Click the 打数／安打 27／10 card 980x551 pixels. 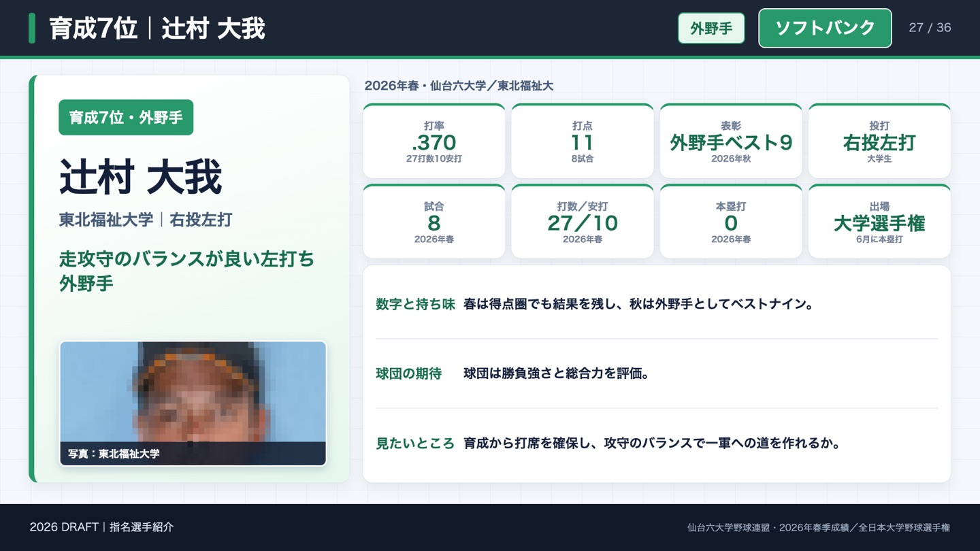(x=583, y=222)
